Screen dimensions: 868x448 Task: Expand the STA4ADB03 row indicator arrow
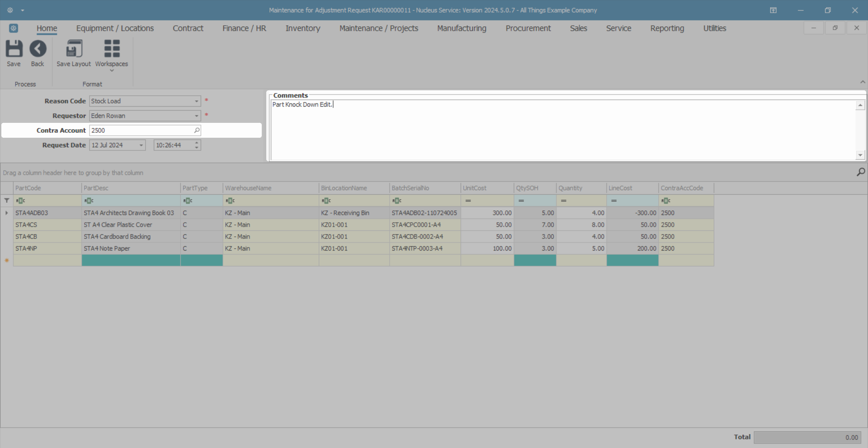tap(7, 213)
